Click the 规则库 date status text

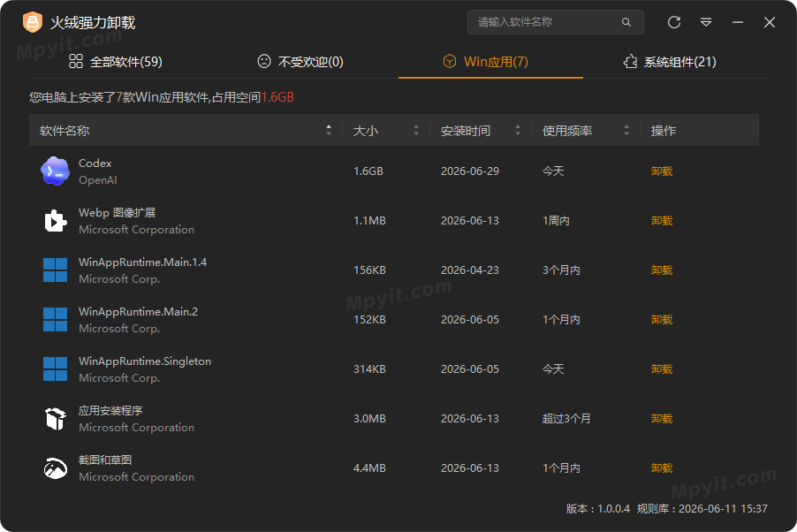[x=702, y=509]
